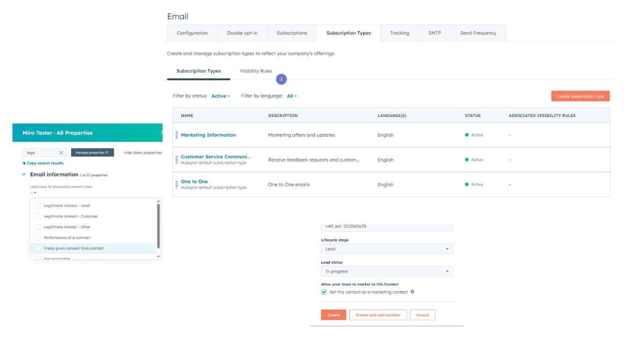
Task: Open Manage properties via external link icon
Action: coord(107,152)
